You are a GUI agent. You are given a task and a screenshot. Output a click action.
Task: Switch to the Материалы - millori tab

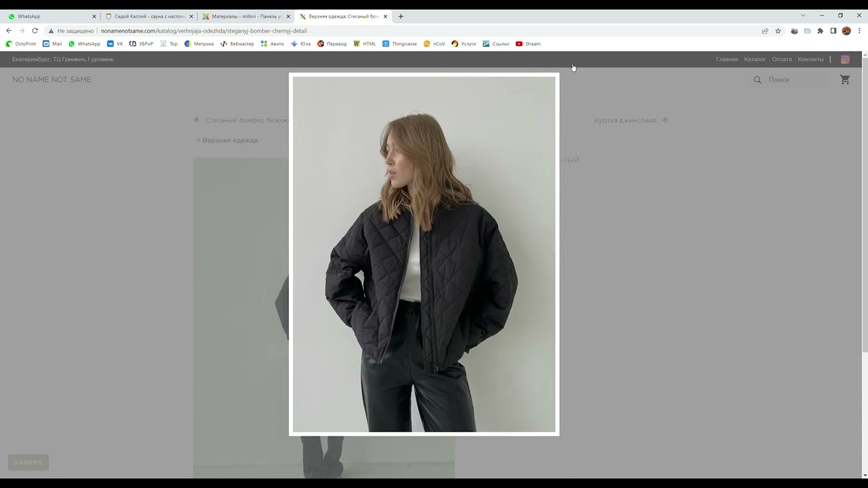[x=247, y=16]
